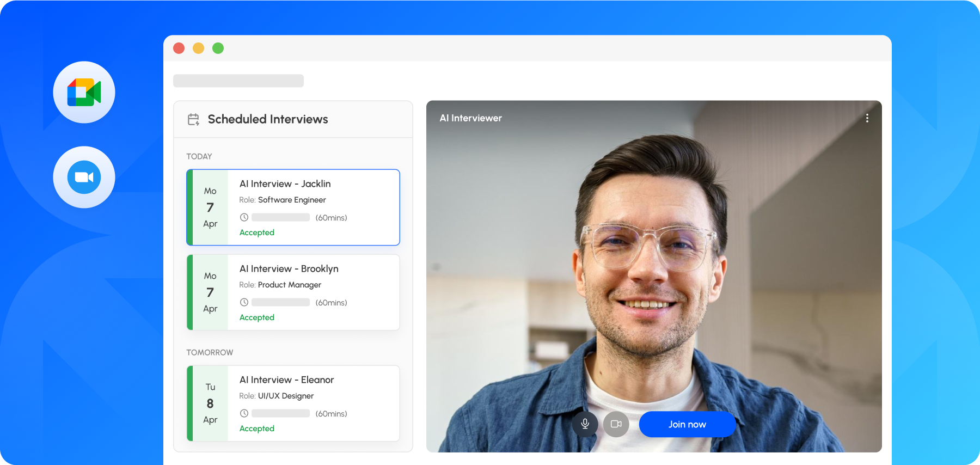Click the Mo 7 Apr date on Brooklyn's card
This screenshot has width=980, height=465.
tap(210, 292)
